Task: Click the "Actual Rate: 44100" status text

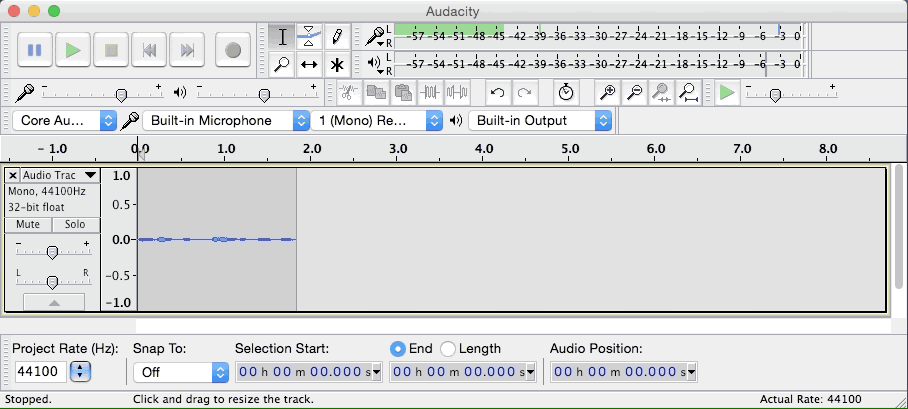Action: (810, 399)
